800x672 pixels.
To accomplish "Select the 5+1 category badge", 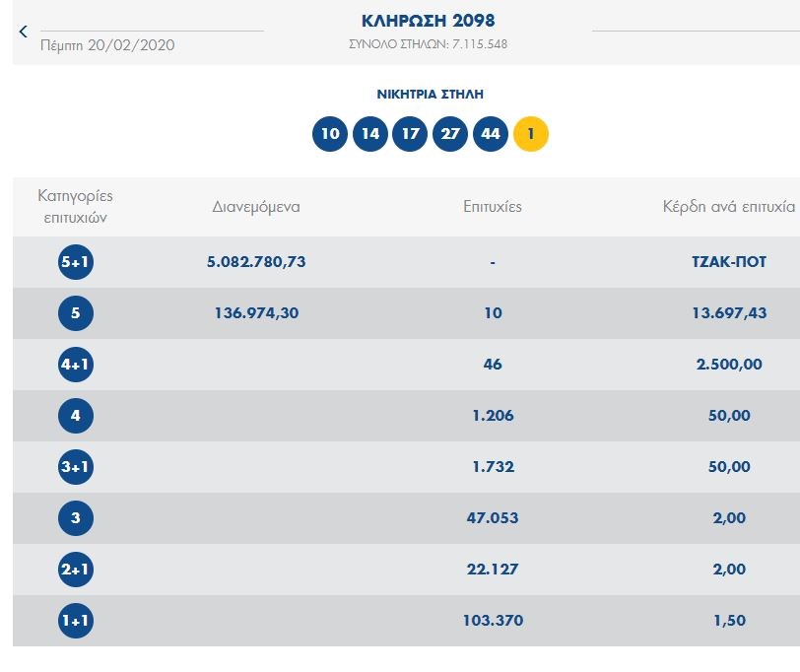I will point(76,262).
